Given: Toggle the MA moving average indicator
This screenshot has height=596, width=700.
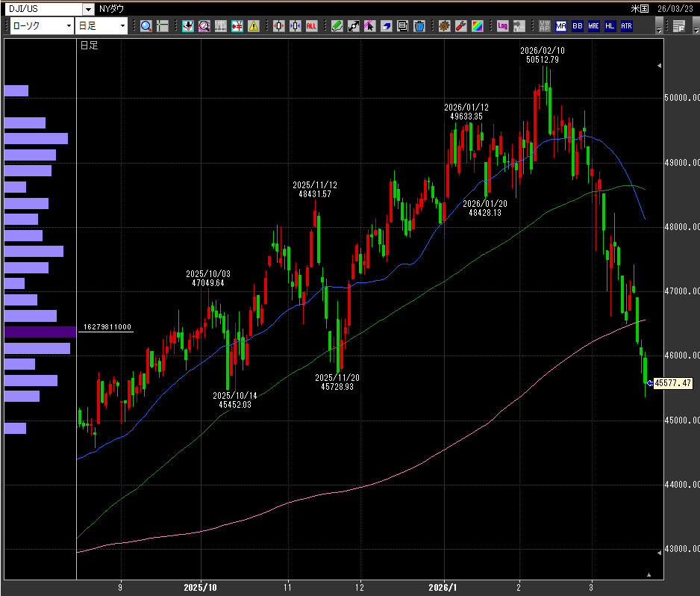Looking at the screenshot, I should point(561,26).
